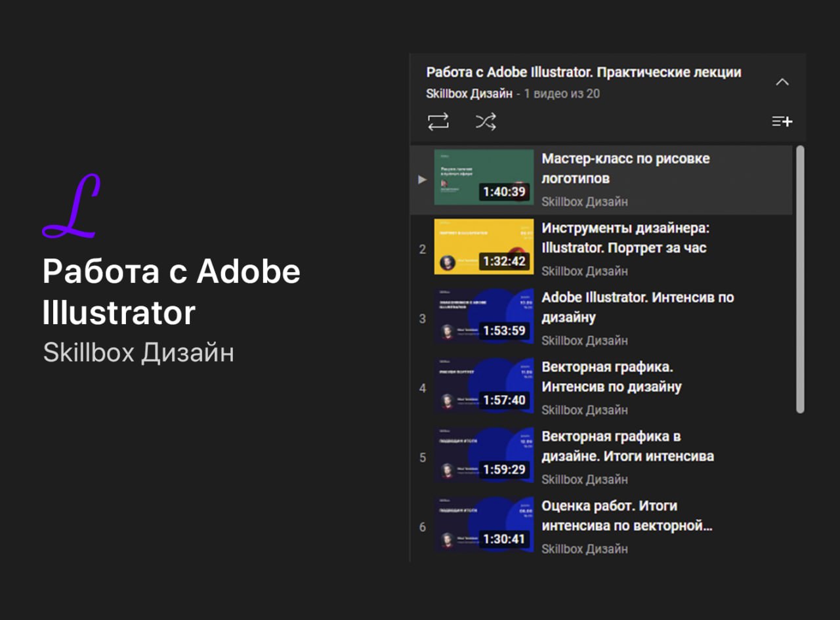Open 'Adobe Illustrator. Интенсив по дизайну' video
This screenshot has height=620, width=840.
pos(637,307)
